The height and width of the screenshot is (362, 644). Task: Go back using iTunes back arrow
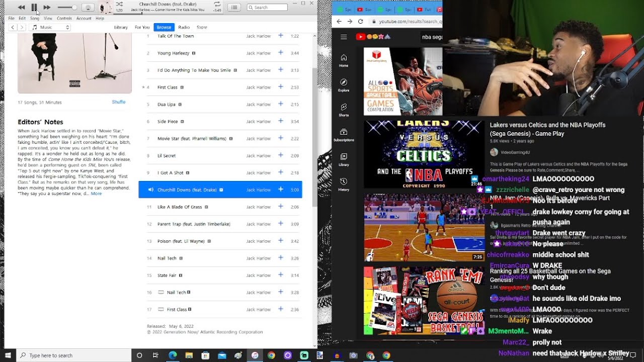click(x=13, y=27)
